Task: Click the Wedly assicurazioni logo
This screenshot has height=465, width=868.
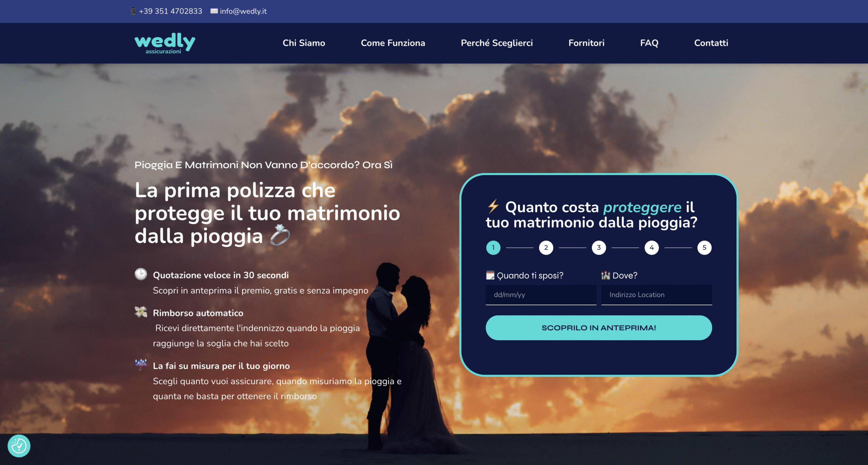Action: pos(165,43)
